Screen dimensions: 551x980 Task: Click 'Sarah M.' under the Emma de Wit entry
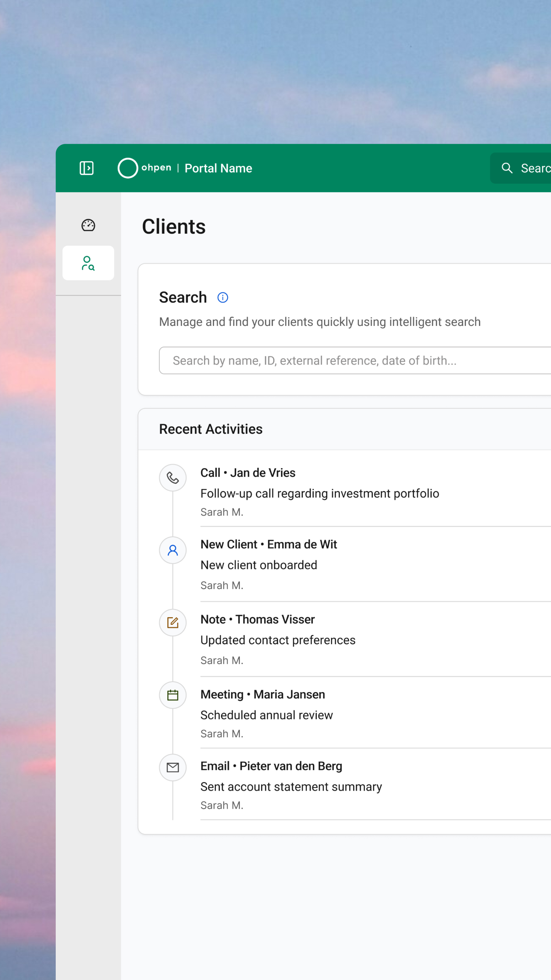click(222, 585)
